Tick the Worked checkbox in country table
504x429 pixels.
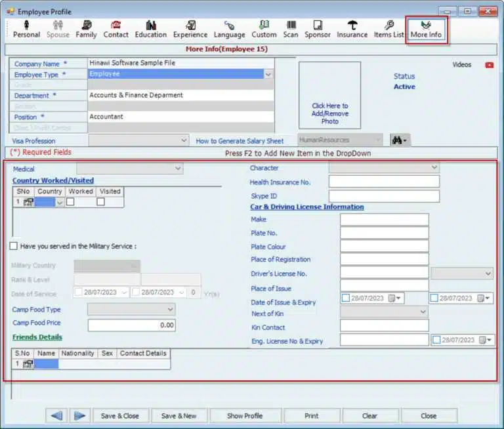tap(70, 202)
